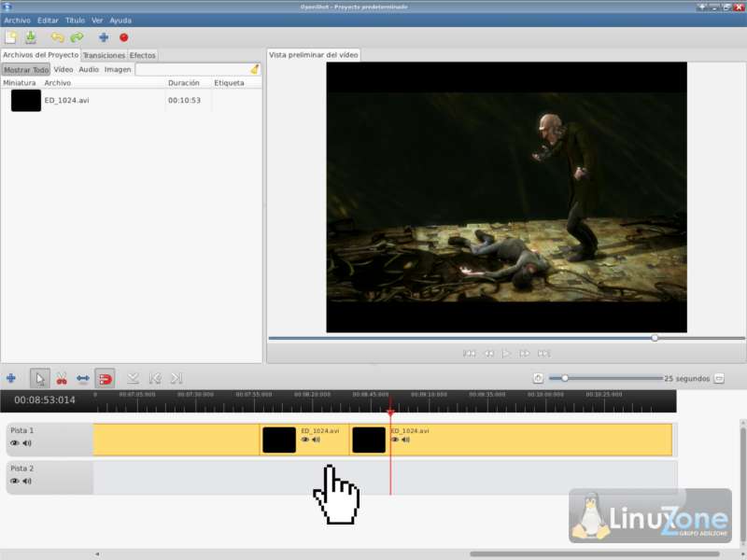The image size is (747, 560).
Task: Filter project files by Audio
Action: click(89, 69)
